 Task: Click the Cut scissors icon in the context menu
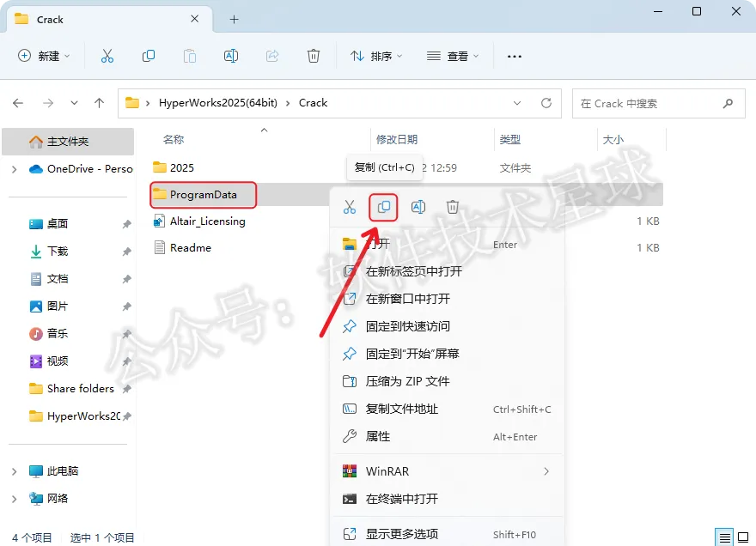click(350, 207)
